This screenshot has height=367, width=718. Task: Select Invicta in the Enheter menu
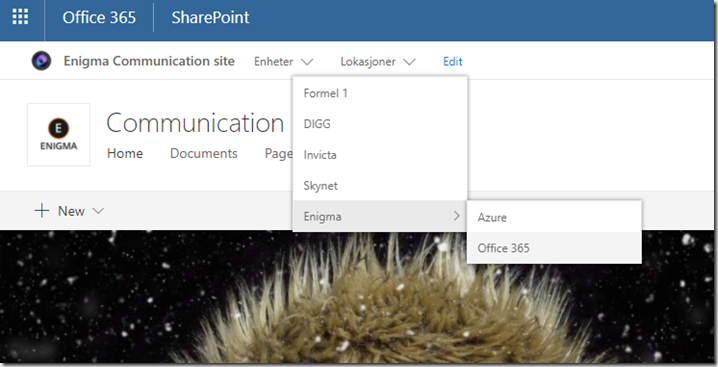pyautogui.click(x=380, y=155)
